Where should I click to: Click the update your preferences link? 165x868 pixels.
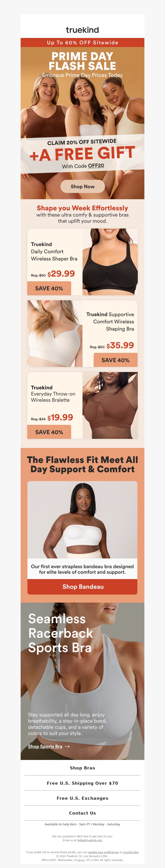pyautogui.click(x=103, y=852)
